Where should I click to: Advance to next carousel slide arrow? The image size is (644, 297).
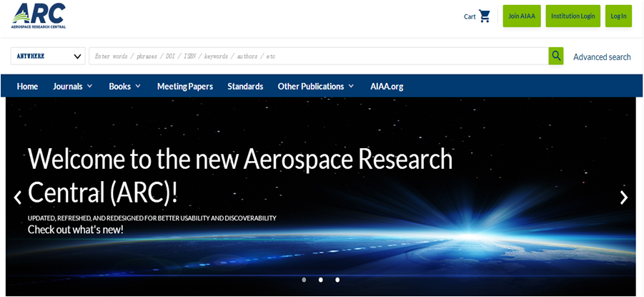tap(624, 198)
